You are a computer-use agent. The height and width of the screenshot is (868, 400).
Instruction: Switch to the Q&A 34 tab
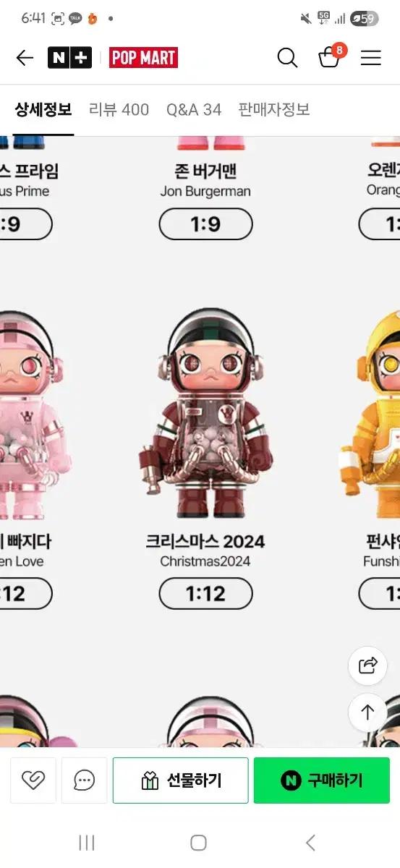pos(194,110)
